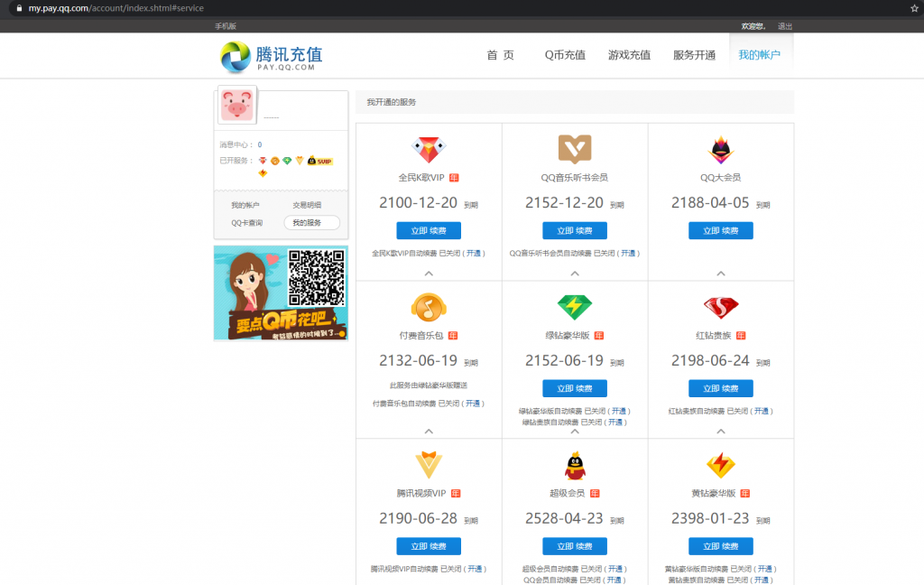Renew 黄钻豪华版 with 立即续费
The height and width of the screenshot is (585, 924).
(721, 546)
